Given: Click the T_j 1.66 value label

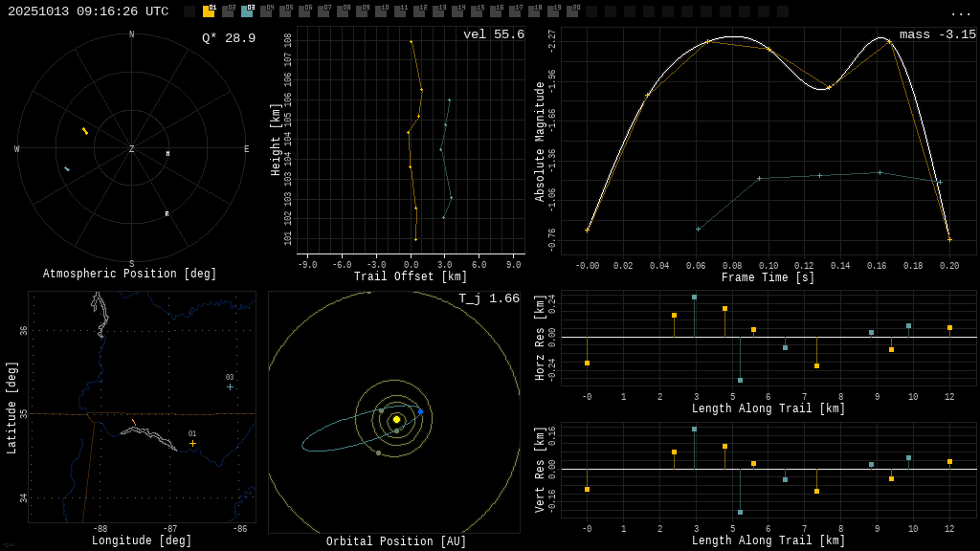Looking at the screenshot, I should pos(488,298).
